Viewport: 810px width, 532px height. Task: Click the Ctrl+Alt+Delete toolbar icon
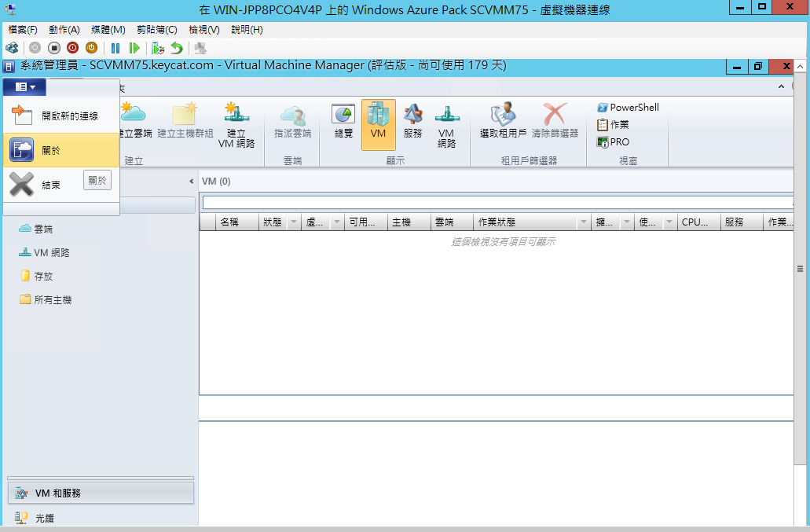tap(12, 48)
